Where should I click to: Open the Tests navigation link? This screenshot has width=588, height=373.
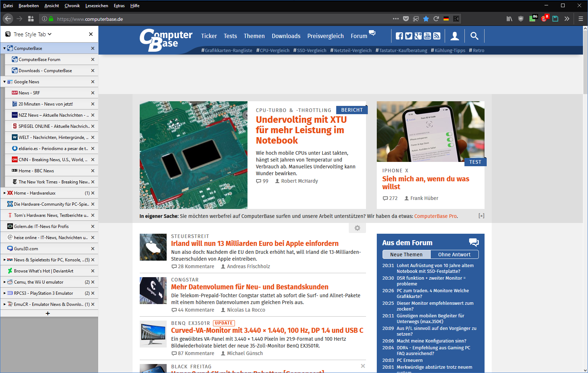point(230,36)
